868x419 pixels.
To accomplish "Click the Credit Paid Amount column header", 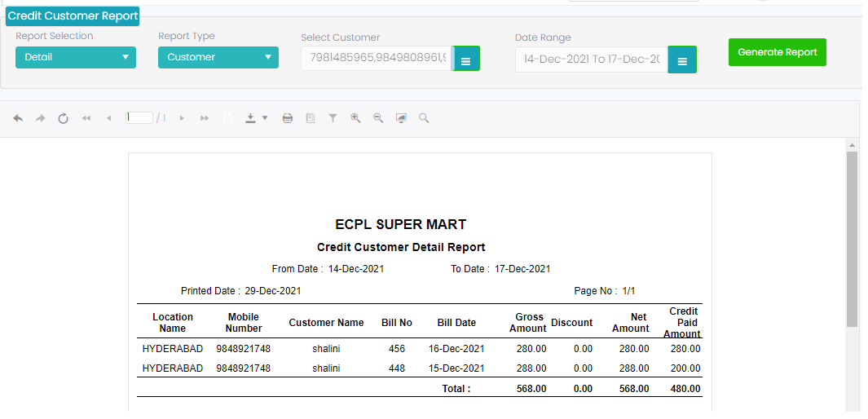I will (682, 322).
